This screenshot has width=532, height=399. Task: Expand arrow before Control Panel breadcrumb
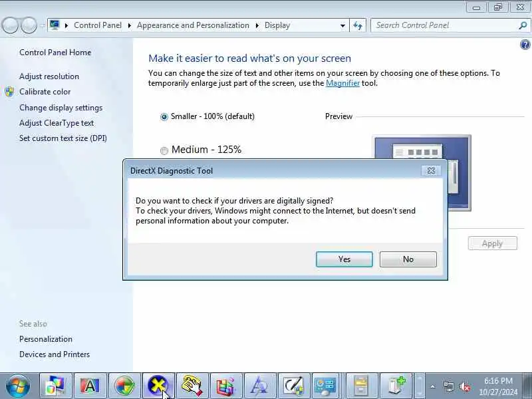pyautogui.click(x=66, y=25)
